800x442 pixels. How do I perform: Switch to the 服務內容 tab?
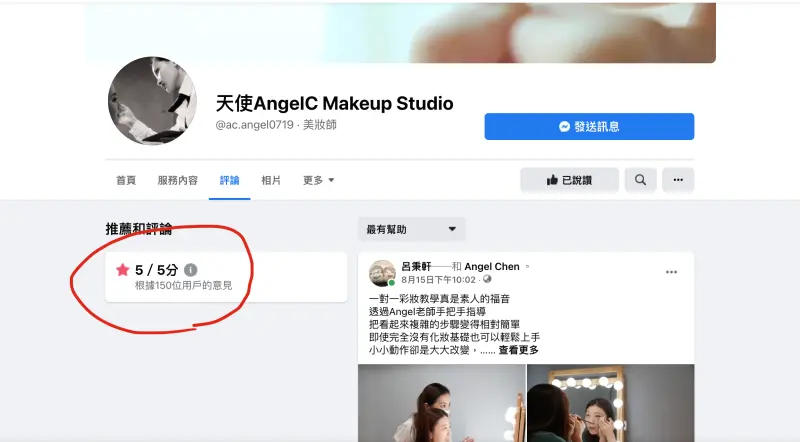click(x=178, y=180)
